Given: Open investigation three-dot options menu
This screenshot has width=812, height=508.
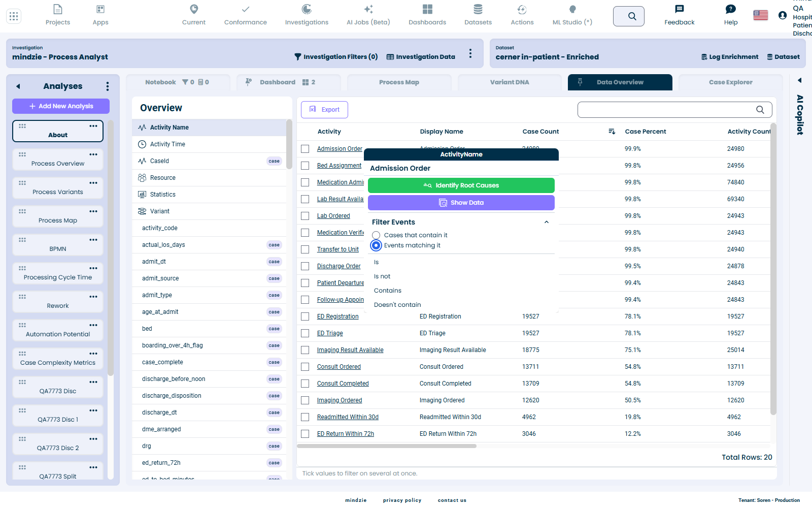Looking at the screenshot, I should tap(470, 53).
